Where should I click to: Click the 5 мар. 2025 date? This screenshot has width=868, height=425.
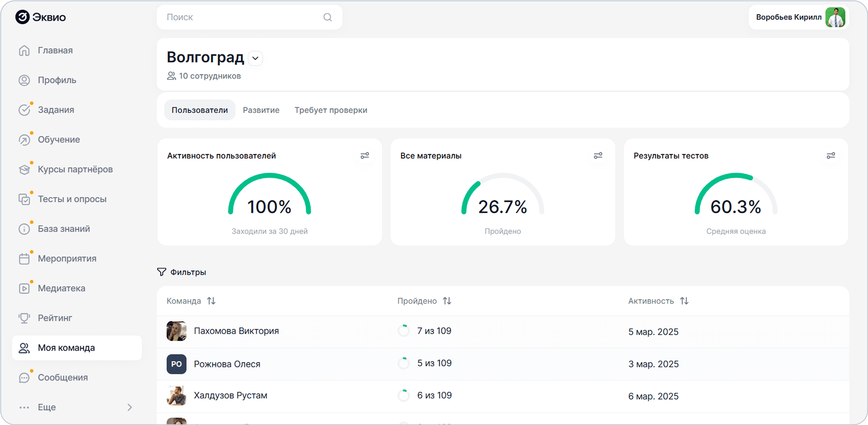click(x=653, y=332)
